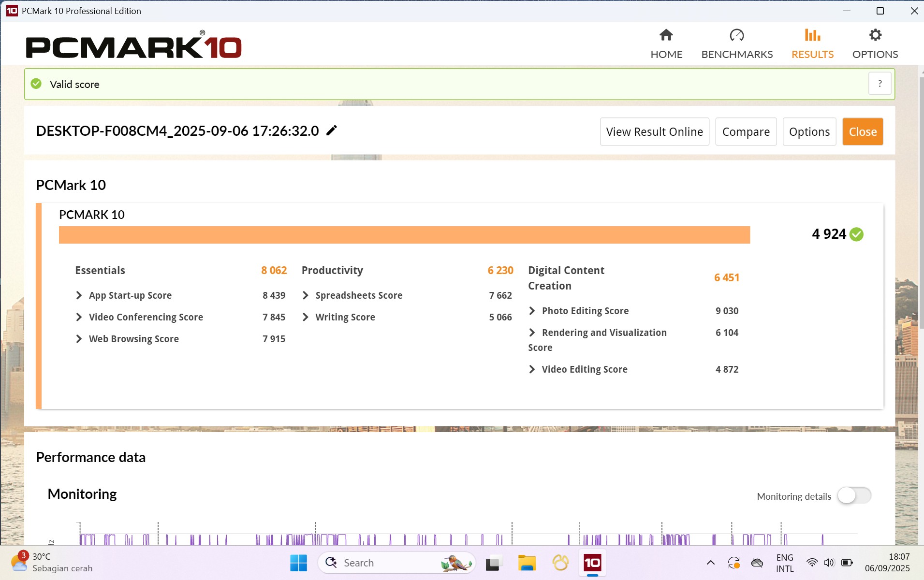Expand the Photo Editing Score row
Image resolution: width=924 pixels, height=580 pixels.
[532, 311]
